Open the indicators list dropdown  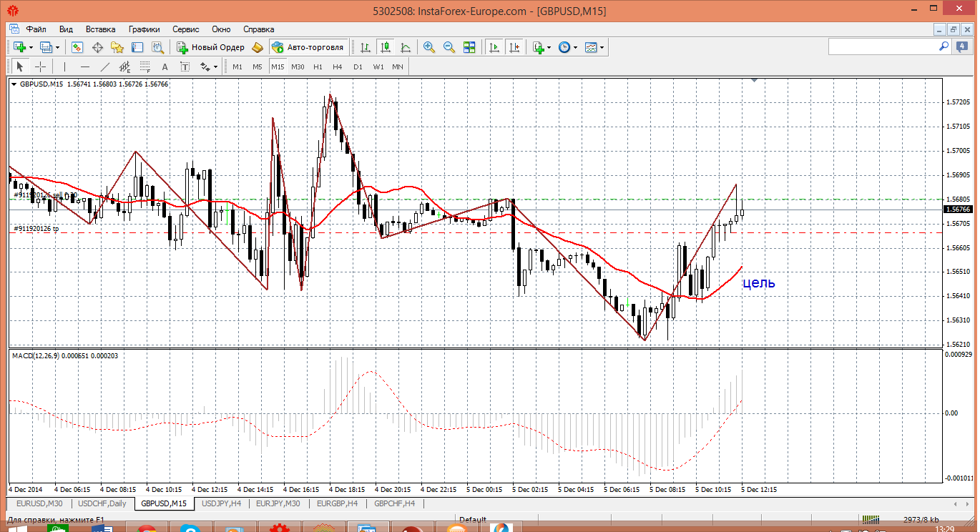(x=549, y=47)
